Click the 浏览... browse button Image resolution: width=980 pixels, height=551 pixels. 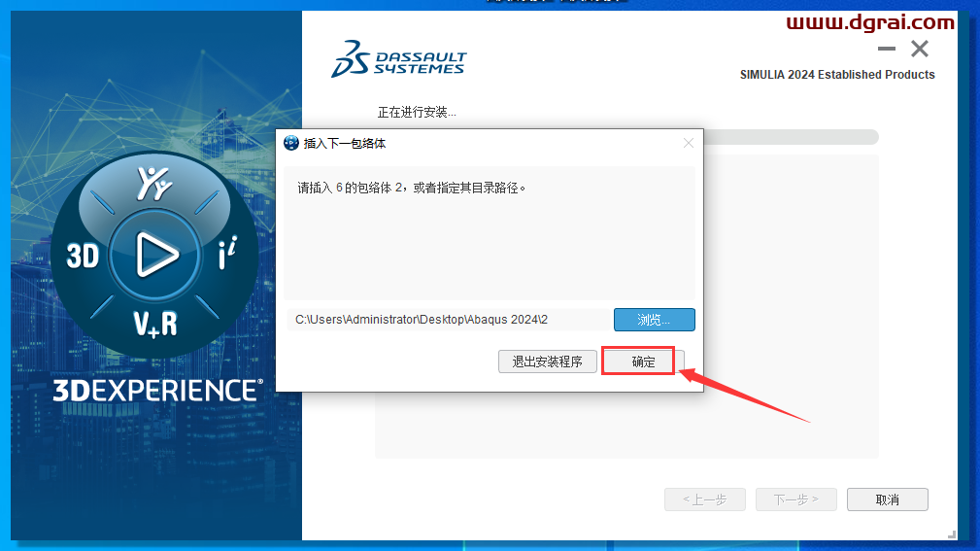tap(654, 320)
